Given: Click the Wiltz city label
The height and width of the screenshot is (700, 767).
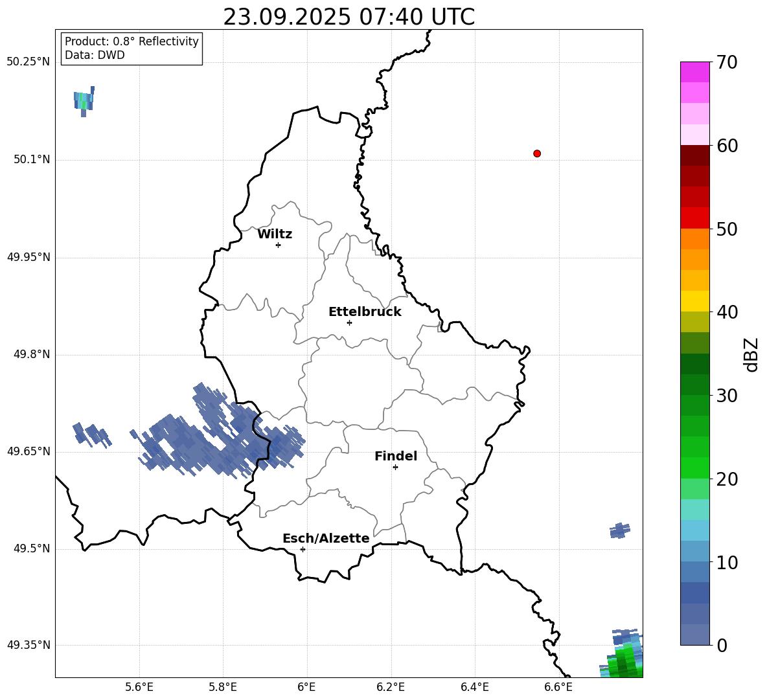Looking at the screenshot, I should click(x=275, y=234).
